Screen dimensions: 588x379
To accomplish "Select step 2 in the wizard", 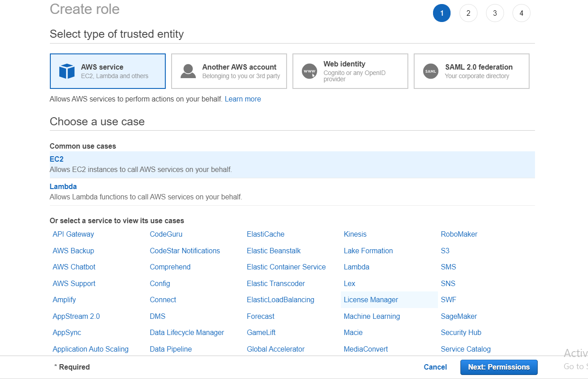I will click(x=468, y=13).
